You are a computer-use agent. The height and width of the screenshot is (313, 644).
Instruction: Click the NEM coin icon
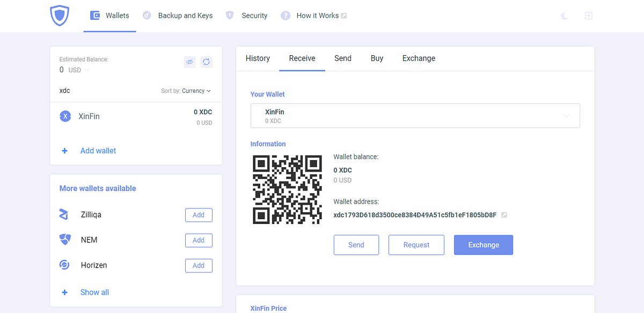coord(65,240)
